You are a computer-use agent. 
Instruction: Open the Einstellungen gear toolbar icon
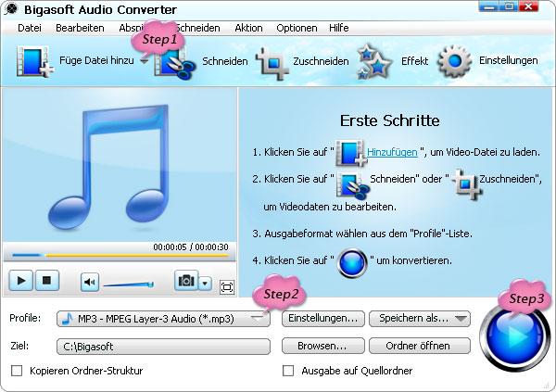click(x=455, y=61)
